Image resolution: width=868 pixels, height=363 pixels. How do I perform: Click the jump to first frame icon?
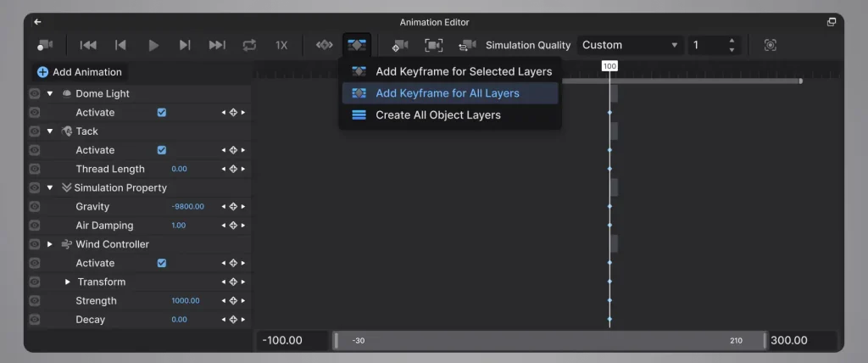tap(88, 46)
